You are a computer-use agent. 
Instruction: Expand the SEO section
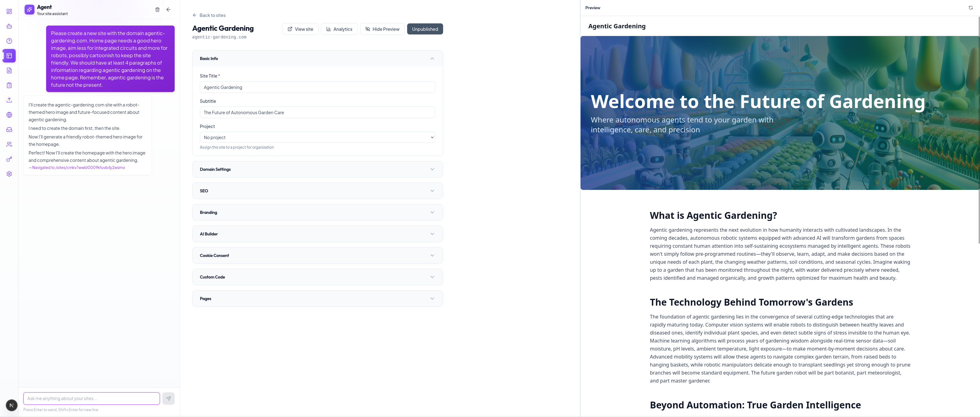(317, 191)
